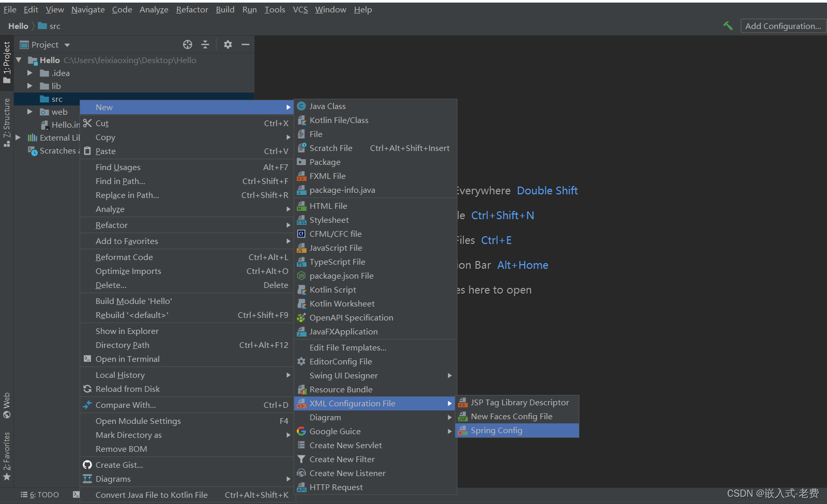Open the TODO tool window
Viewport: 827px width, 504px height.
coord(41,495)
